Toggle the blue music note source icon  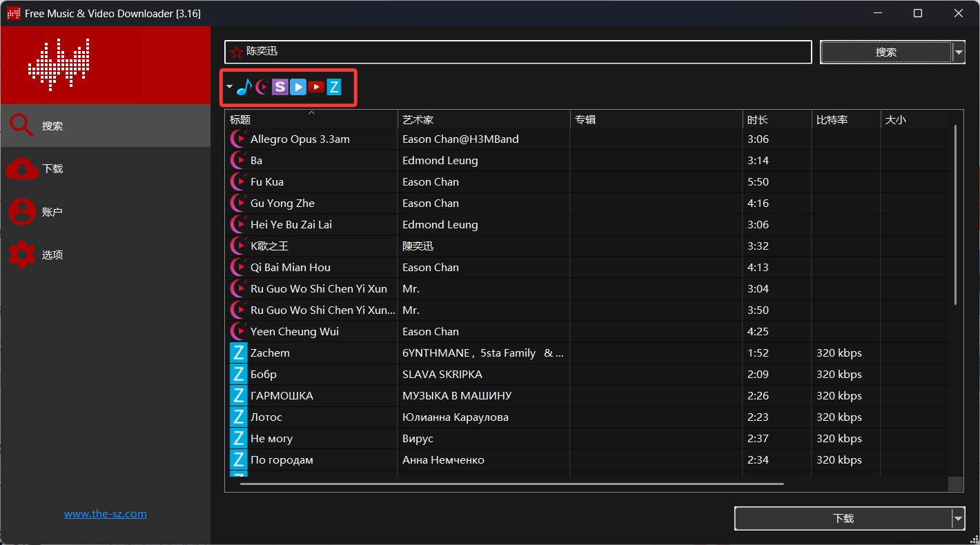click(244, 87)
